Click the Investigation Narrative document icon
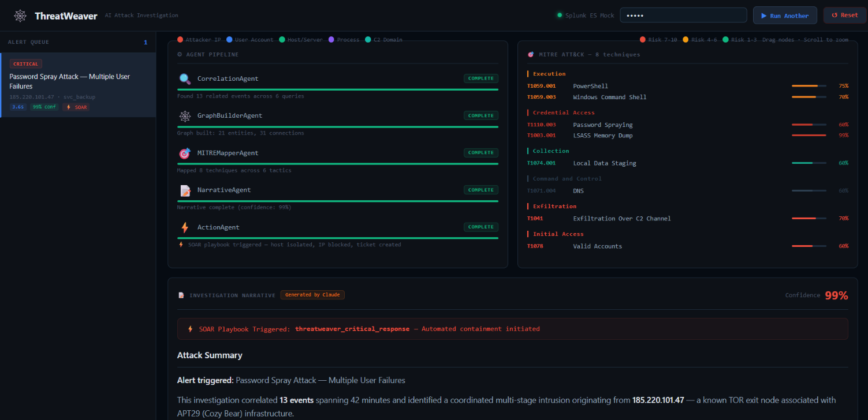868x420 pixels. pos(181,295)
